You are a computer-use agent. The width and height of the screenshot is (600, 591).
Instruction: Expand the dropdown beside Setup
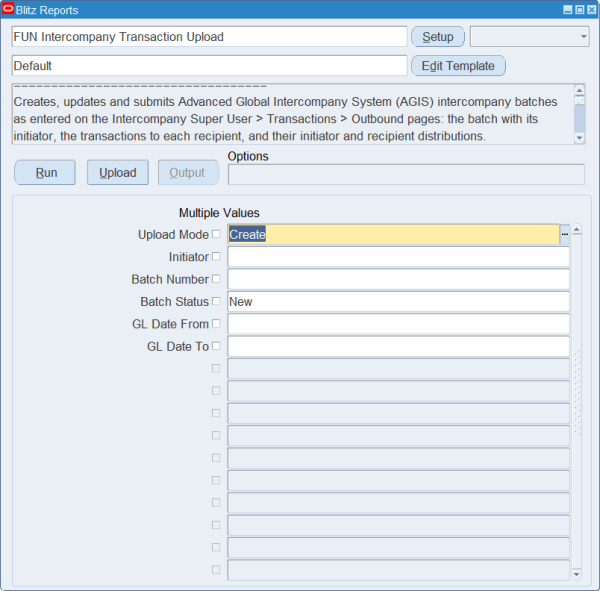(530, 37)
